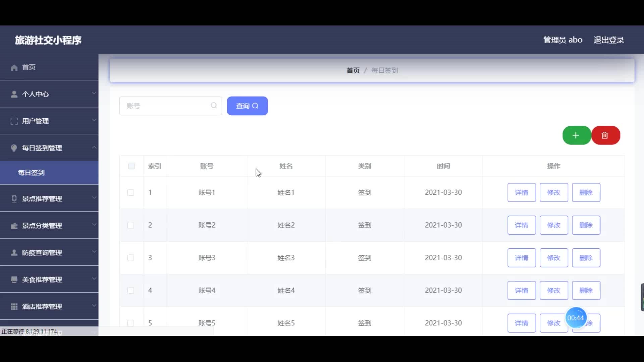Check the checkbox for row 账号3
644x362 pixels.
click(131, 258)
